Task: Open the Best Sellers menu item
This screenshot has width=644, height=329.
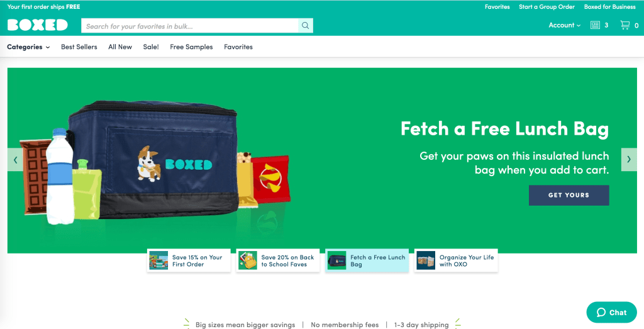Action: click(x=79, y=47)
